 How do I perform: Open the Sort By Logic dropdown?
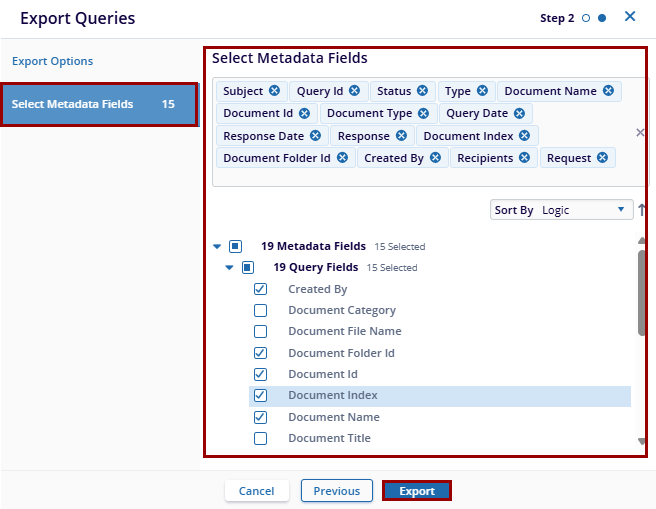coord(562,210)
